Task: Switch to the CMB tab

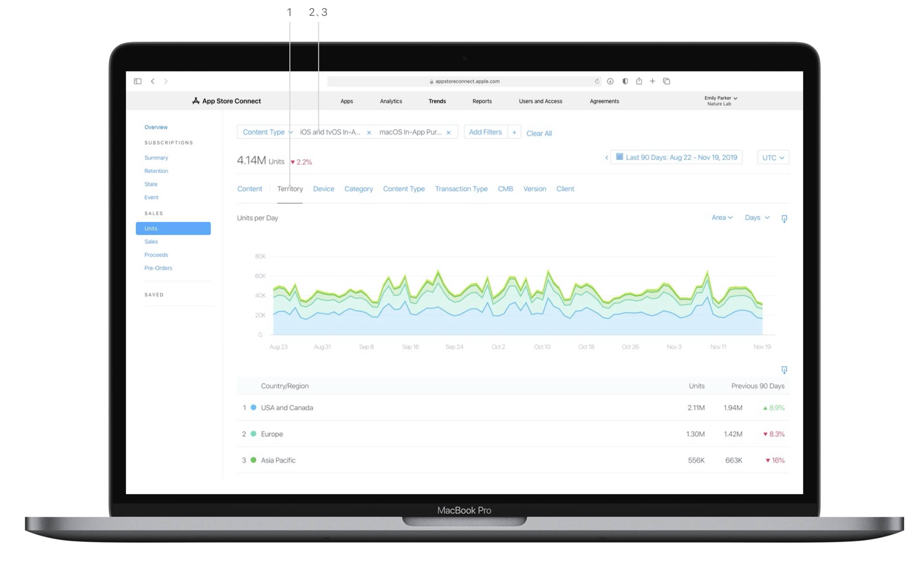Action: coord(505,189)
